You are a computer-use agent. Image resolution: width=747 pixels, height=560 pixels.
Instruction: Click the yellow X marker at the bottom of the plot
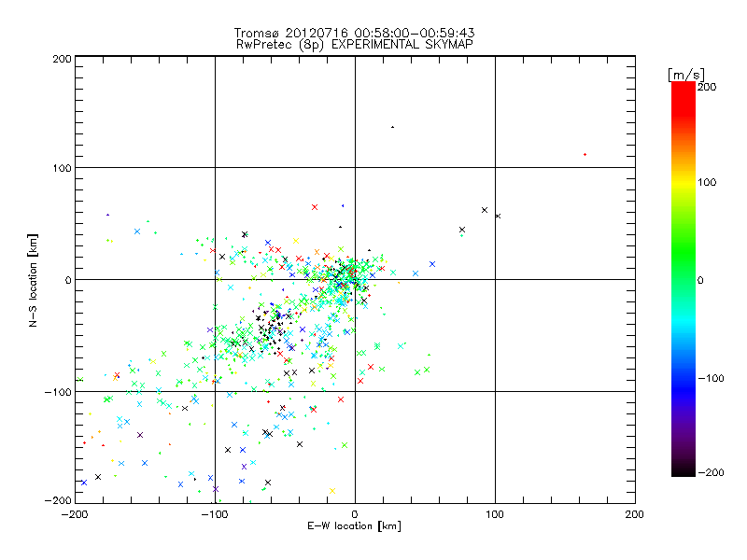pyautogui.click(x=332, y=491)
